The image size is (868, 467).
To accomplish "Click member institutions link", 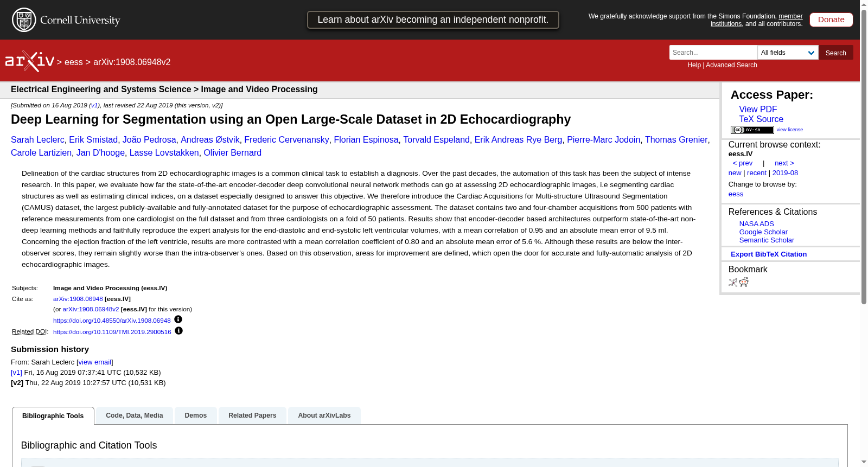I will coord(756,20).
